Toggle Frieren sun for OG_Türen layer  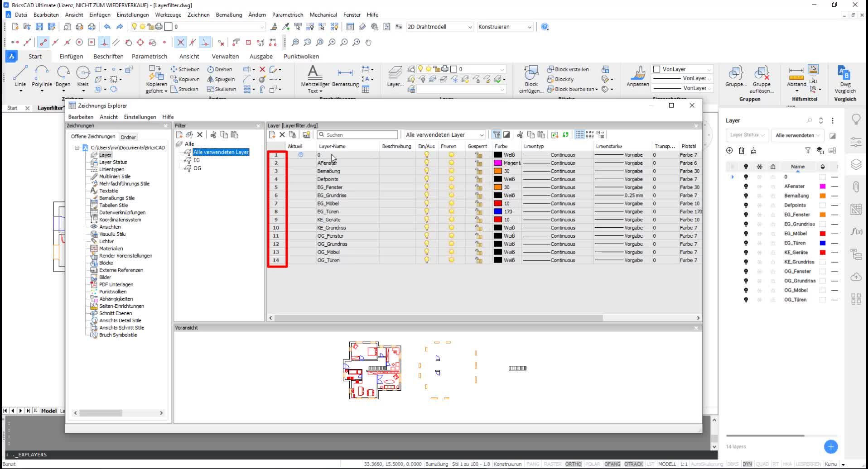pos(451,260)
